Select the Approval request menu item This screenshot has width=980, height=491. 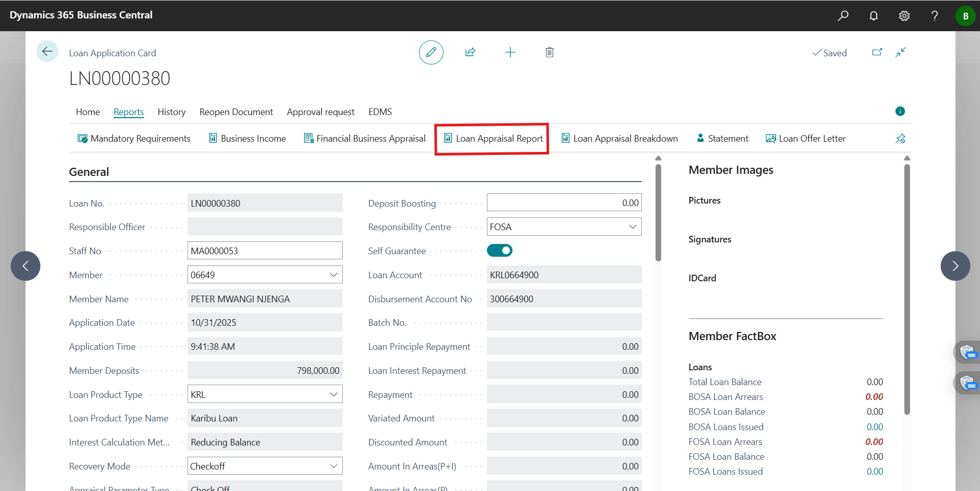[320, 111]
